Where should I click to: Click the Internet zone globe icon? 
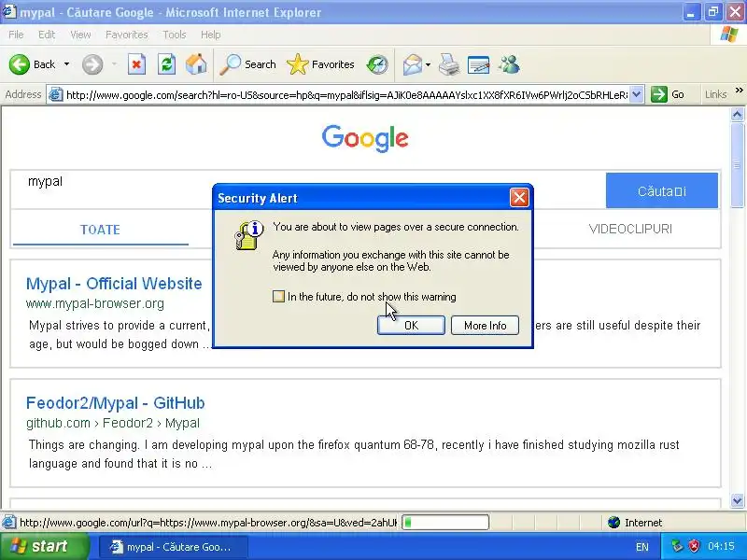(613, 523)
